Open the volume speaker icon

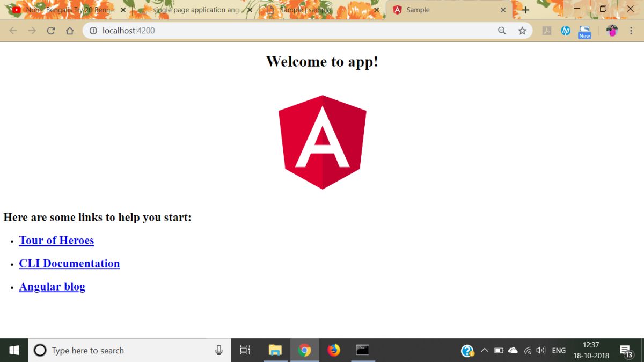coord(540,350)
